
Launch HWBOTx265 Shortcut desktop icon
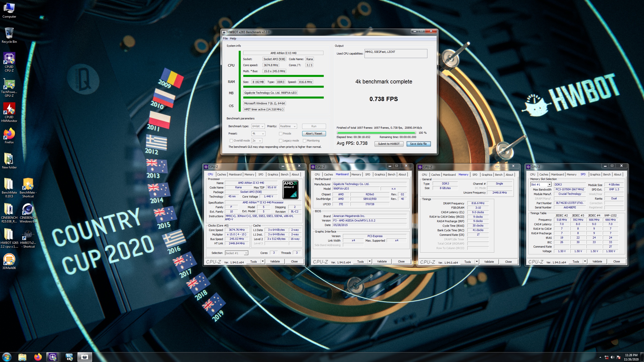click(x=28, y=238)
